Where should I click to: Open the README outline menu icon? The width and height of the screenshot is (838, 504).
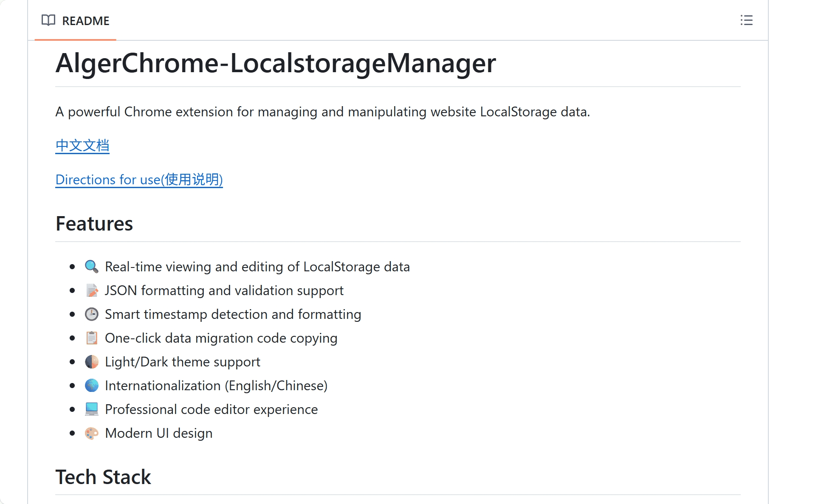746,20
